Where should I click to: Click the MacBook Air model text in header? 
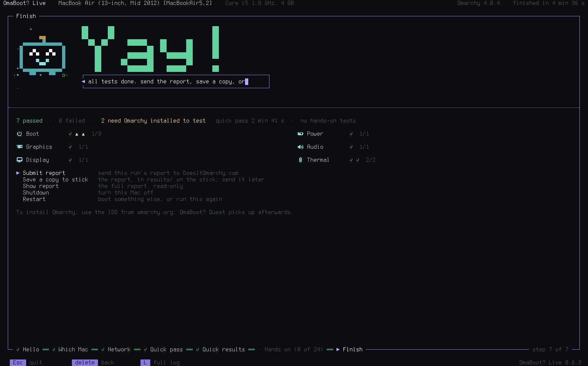[x=135, y=3]
